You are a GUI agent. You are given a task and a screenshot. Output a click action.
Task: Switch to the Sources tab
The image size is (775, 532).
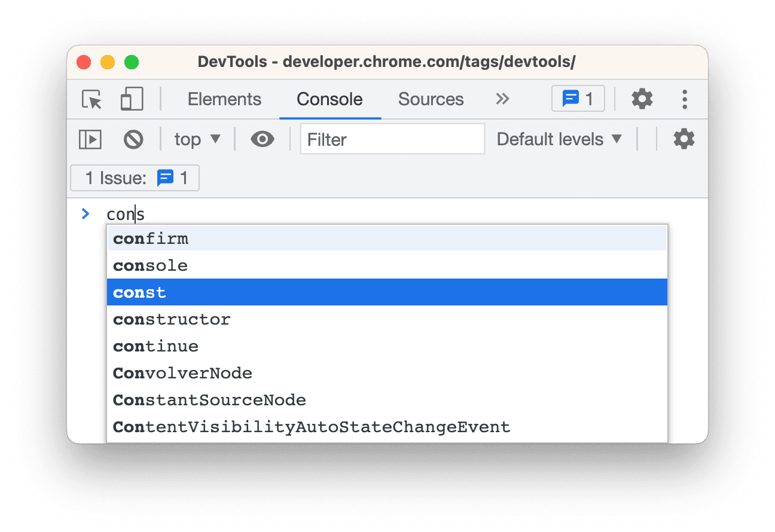coord(431,99)
